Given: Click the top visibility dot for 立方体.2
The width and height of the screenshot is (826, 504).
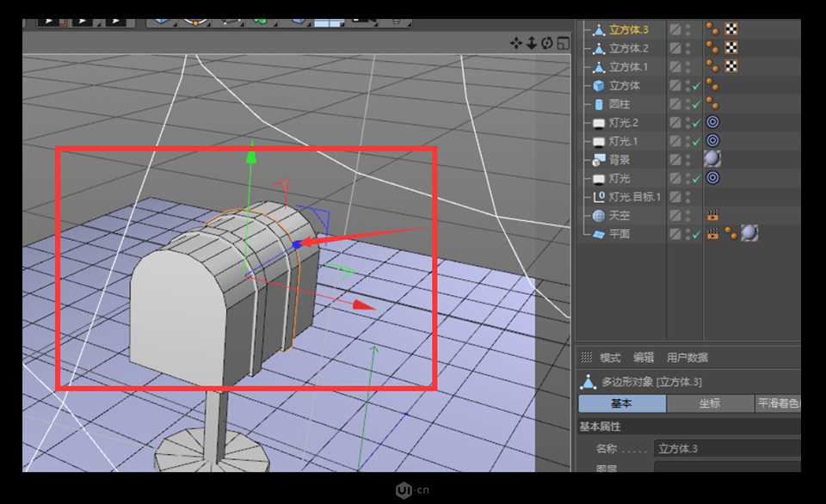Looking at the screenshot, I should (x=687, y=44).
